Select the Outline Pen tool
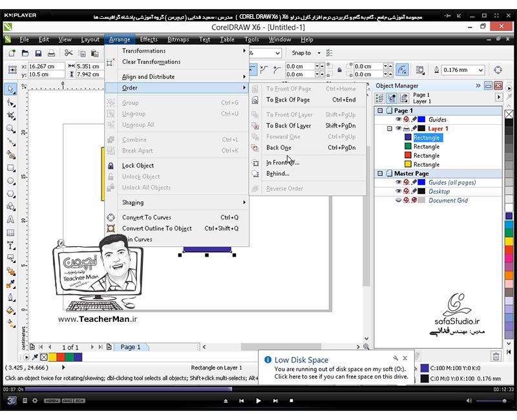Viewport: 517px width, 420px height. (x=11, y=297)
